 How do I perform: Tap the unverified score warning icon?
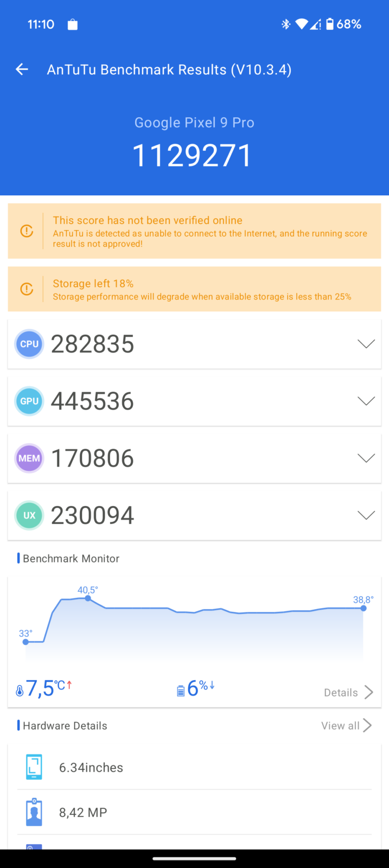pyautogui.click(x=27, y=231)
